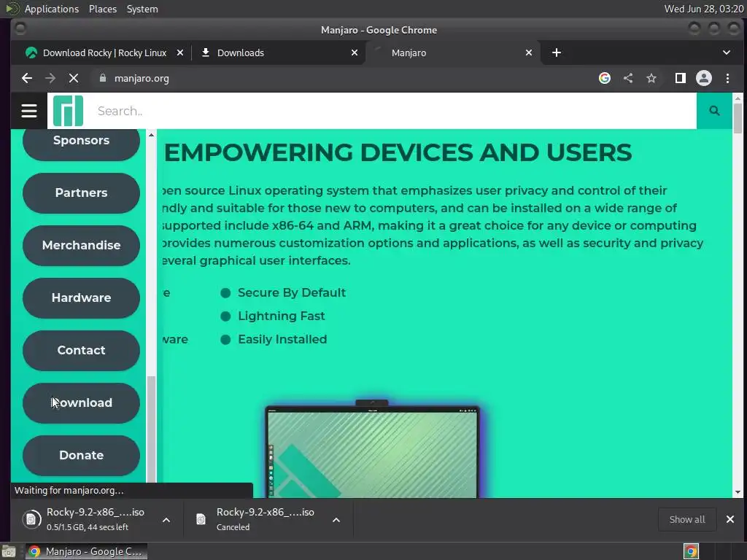This screenshot has width=747, height=560.
Task: Click Chrome icon in bottom-right tray
Action: pos(691,551)
